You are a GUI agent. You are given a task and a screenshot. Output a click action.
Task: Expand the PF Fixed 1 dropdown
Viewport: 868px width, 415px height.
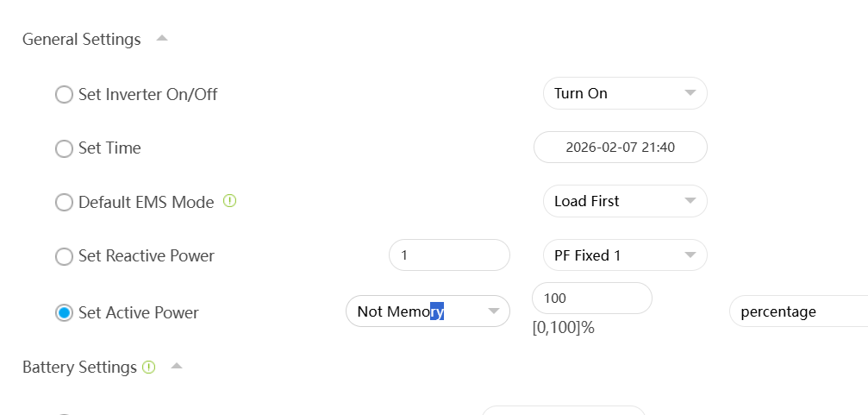[x=624, y=255]
